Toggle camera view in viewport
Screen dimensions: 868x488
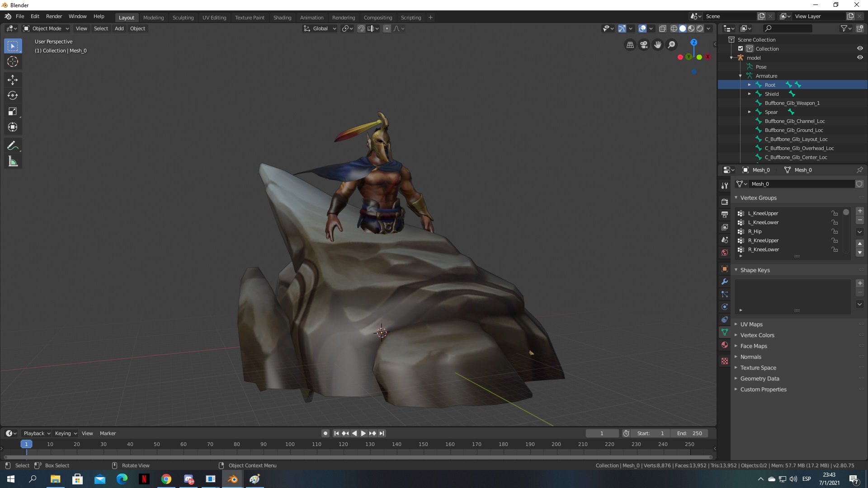[644, 45]
